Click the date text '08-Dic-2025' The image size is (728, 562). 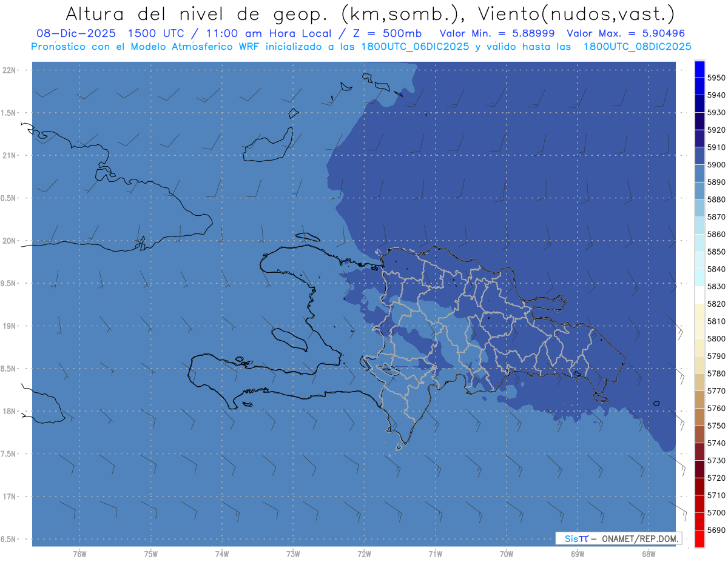(x=78, y=34)
